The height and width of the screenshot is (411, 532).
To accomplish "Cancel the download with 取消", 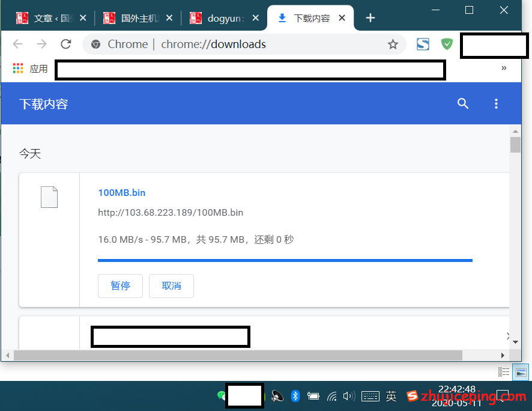I will point(171,286).
